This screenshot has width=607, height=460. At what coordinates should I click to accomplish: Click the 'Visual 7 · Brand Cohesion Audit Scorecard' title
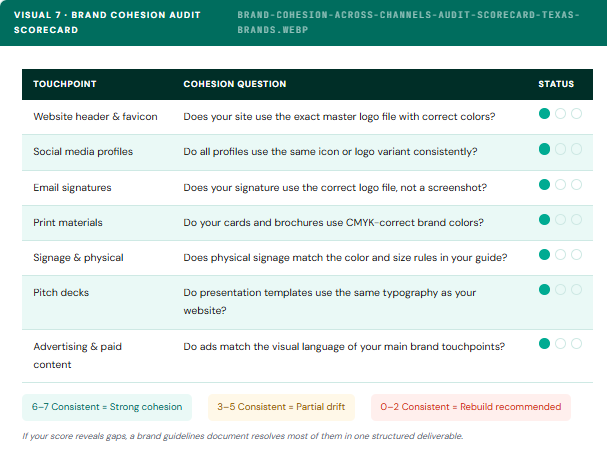coord(107,23)
